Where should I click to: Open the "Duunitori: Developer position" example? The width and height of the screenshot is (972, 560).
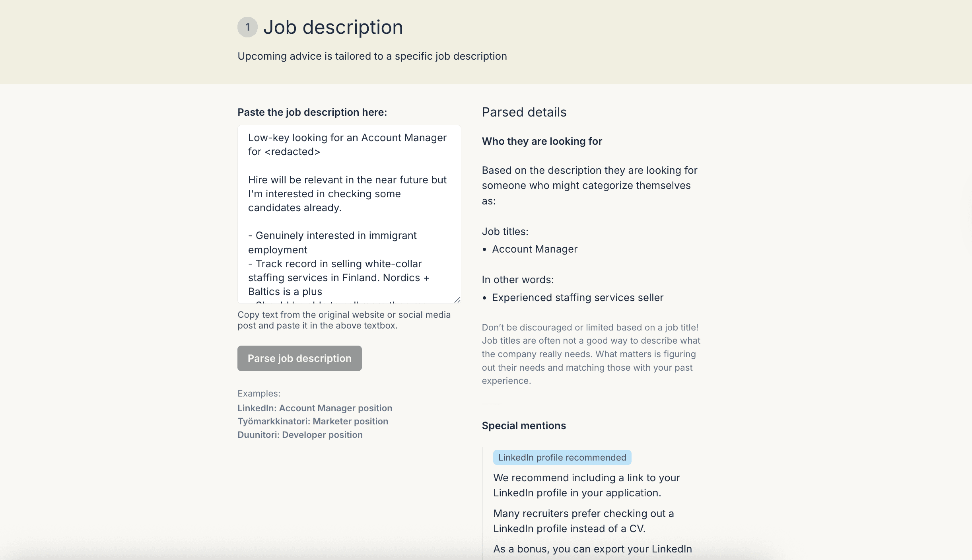tap(300, 435)
